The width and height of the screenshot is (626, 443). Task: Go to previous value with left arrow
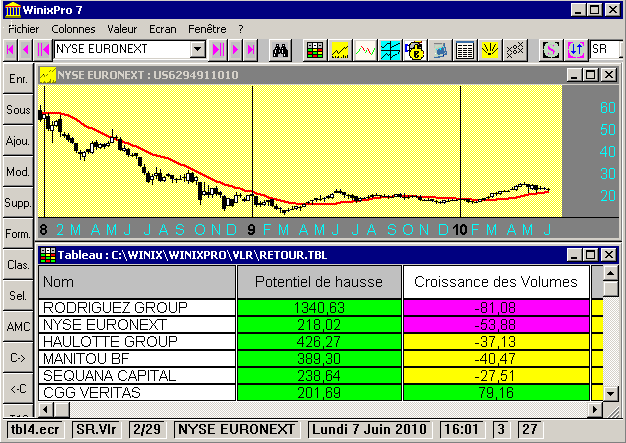pos(26,50)
